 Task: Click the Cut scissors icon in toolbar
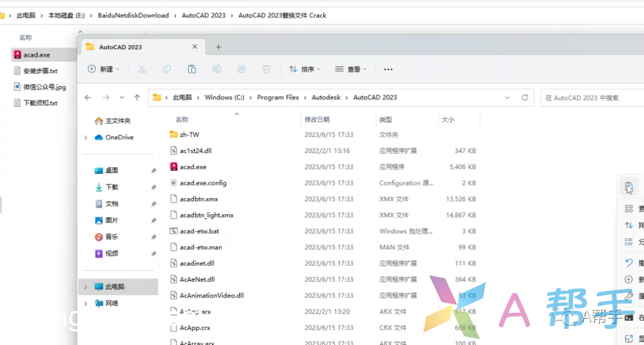(x=142, y=69)
